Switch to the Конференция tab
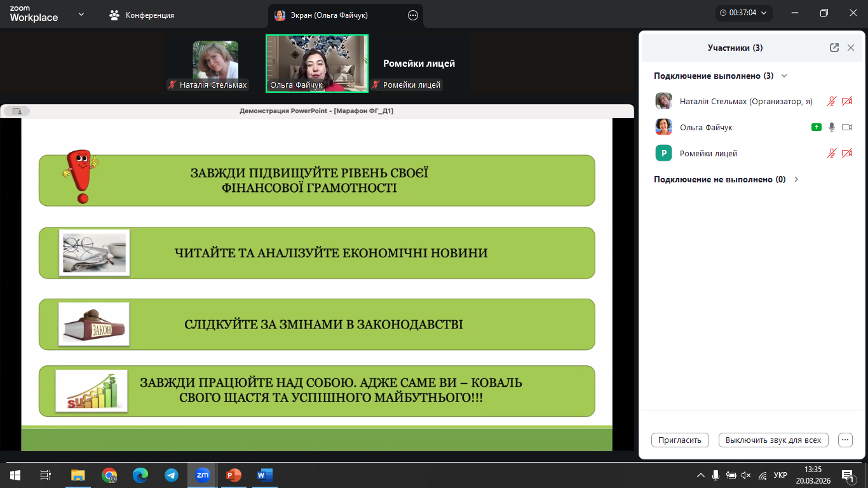 (x=142, y=15)
